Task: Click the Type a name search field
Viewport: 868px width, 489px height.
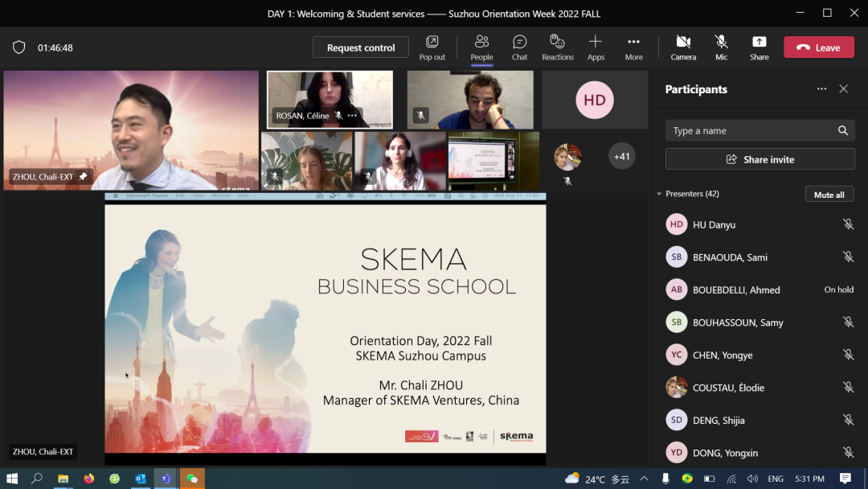Action: (760, 131)
